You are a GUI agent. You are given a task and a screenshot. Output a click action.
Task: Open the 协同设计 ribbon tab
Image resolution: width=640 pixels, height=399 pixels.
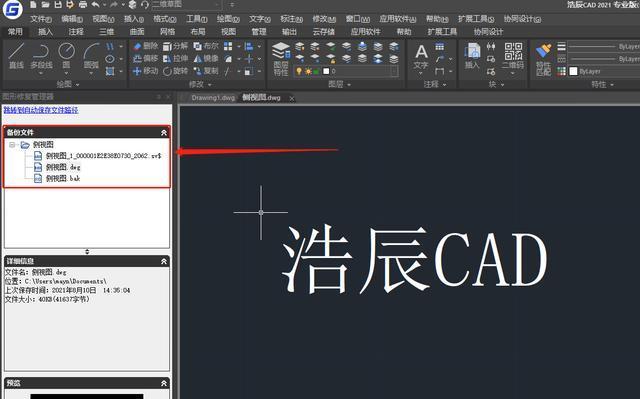488,32
